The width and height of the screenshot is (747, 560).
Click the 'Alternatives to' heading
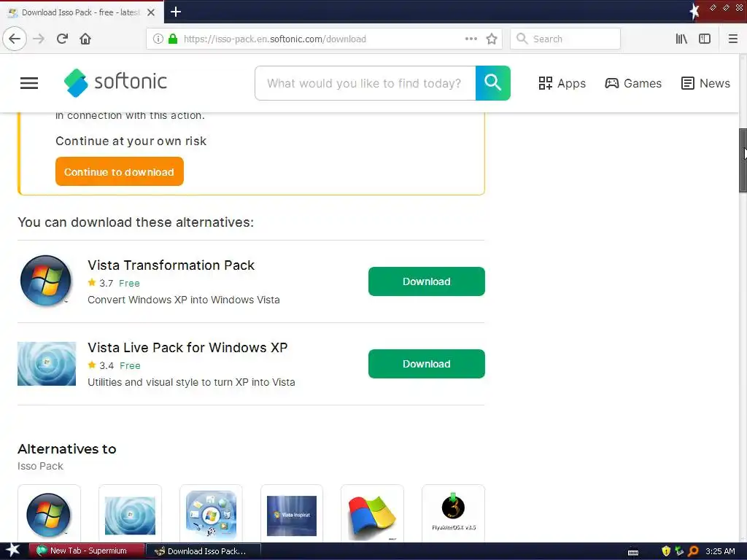66,449
